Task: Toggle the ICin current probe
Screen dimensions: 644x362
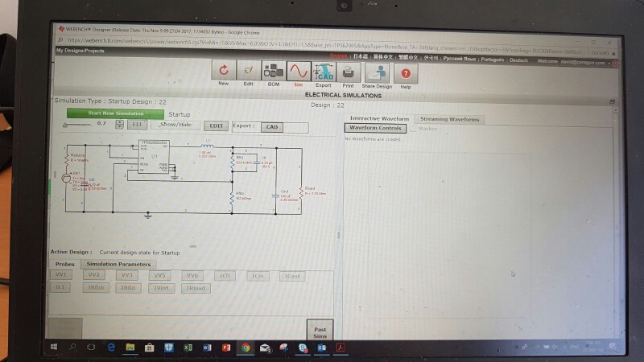Action: click(x=258, y=276)
